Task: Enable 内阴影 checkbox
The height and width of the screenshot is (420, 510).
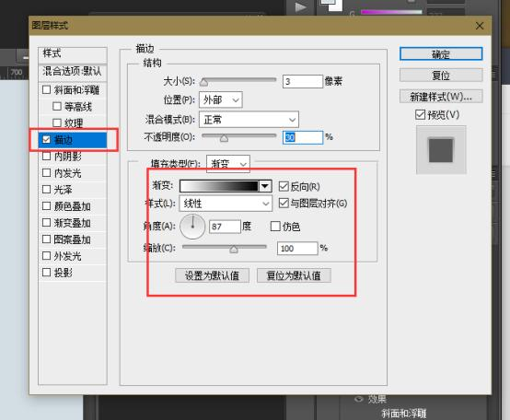Action: tap(47, 157)
